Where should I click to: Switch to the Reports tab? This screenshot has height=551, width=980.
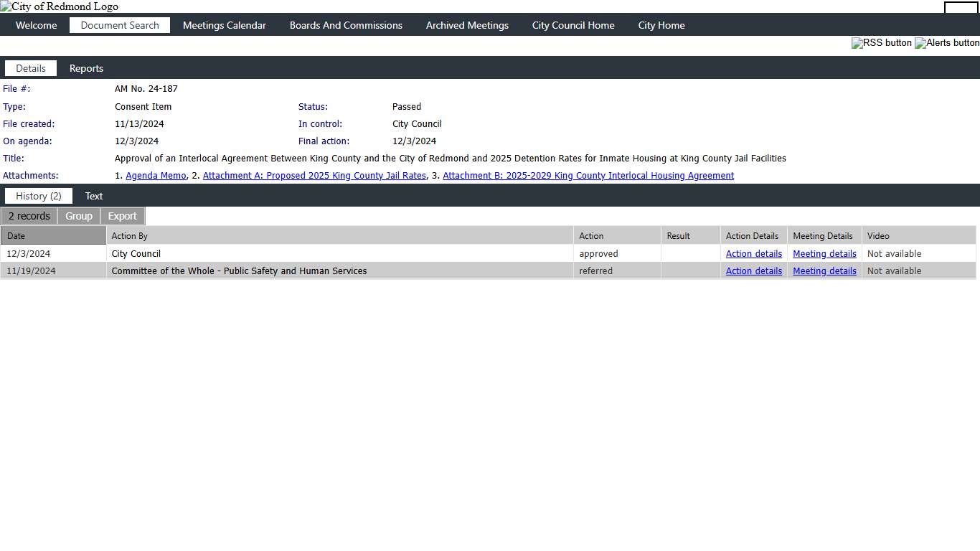click(86, 68)
